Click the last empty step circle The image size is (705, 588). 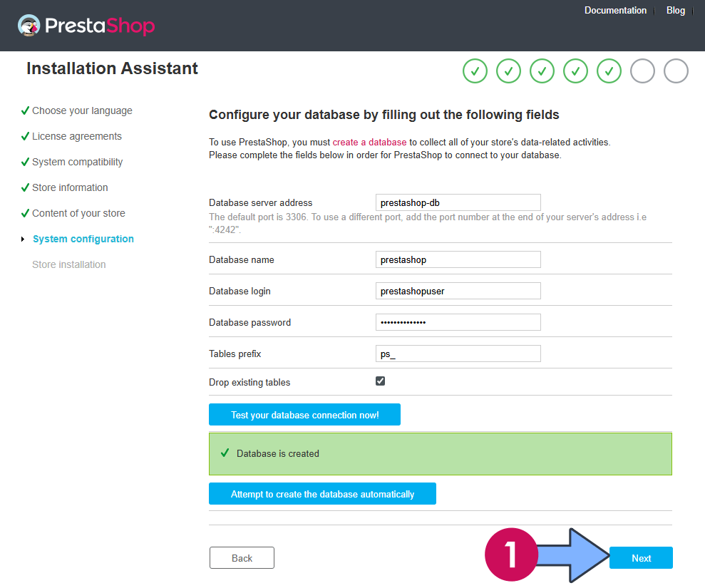[676, 71]
